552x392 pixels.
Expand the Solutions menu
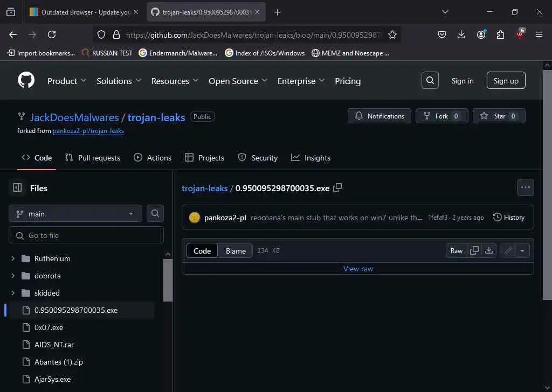tap(119, 81)
